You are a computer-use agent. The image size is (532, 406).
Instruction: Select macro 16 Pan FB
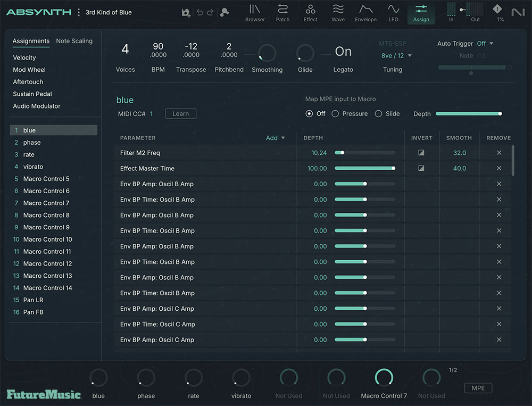(x=54, y=312)
